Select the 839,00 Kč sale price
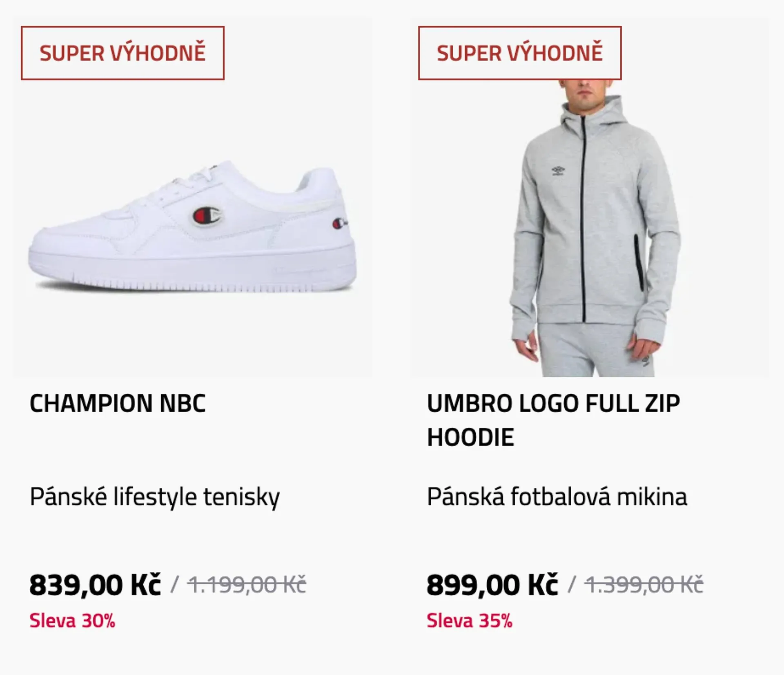 coord(95,585)
